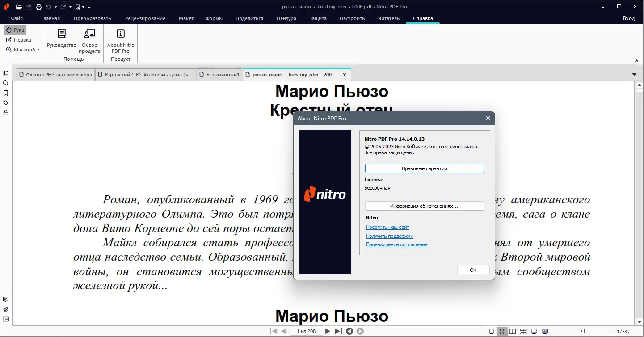644x337 pixels.
Task: Click the Правовые гарантии button
Action: [425, 168]
